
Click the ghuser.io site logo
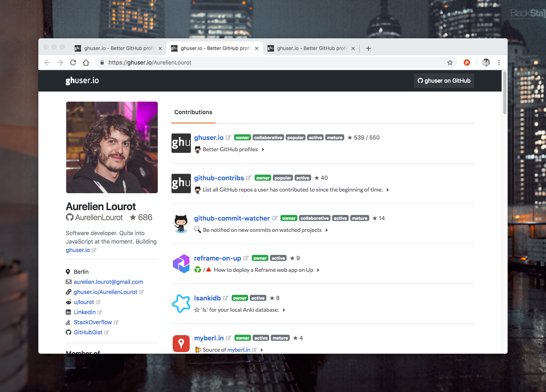(82, 81)
